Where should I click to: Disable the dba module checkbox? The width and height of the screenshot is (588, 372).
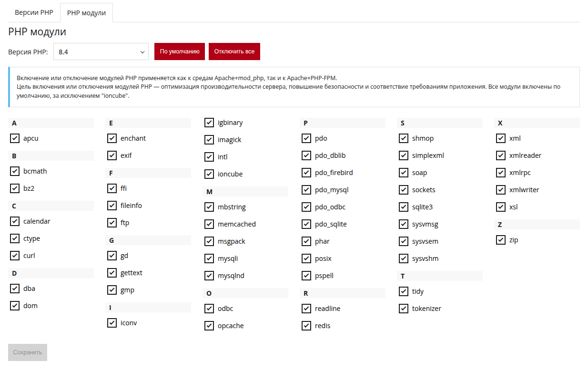(x=15, y=289)
